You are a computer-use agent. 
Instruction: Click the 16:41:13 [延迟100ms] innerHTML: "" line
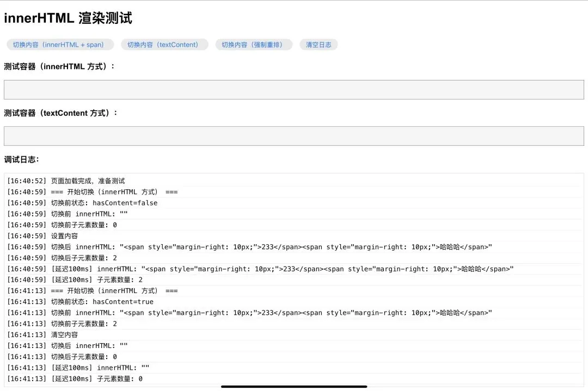tap(294, 368)
